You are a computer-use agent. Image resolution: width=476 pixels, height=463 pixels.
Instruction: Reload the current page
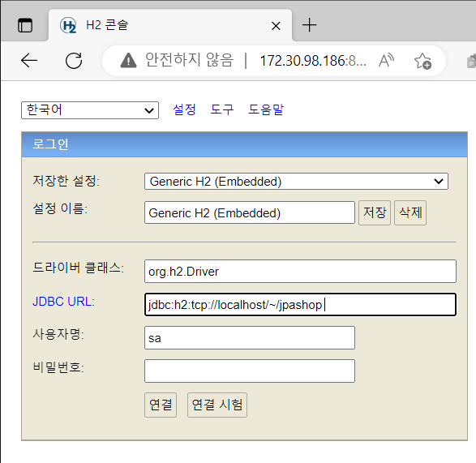point(74,61)
